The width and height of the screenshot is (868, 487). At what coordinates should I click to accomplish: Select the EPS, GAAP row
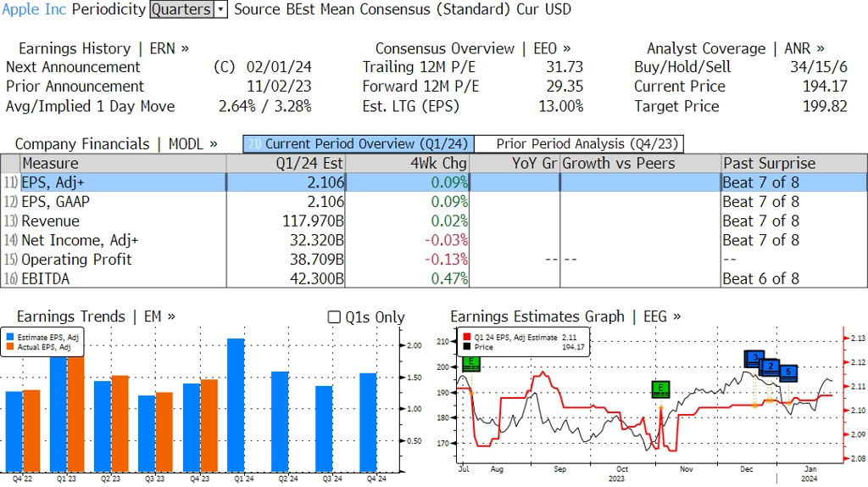click(x=434, y=202)
